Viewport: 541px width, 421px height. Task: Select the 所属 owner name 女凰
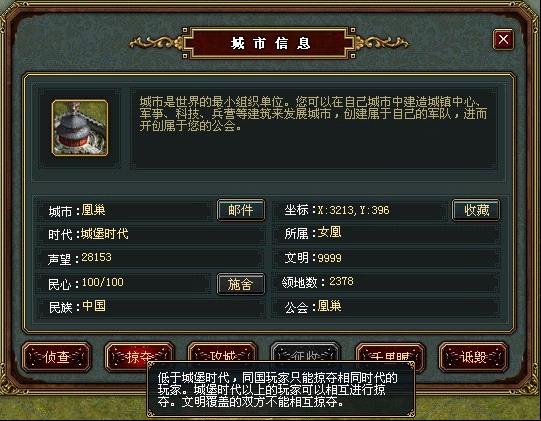329,232
